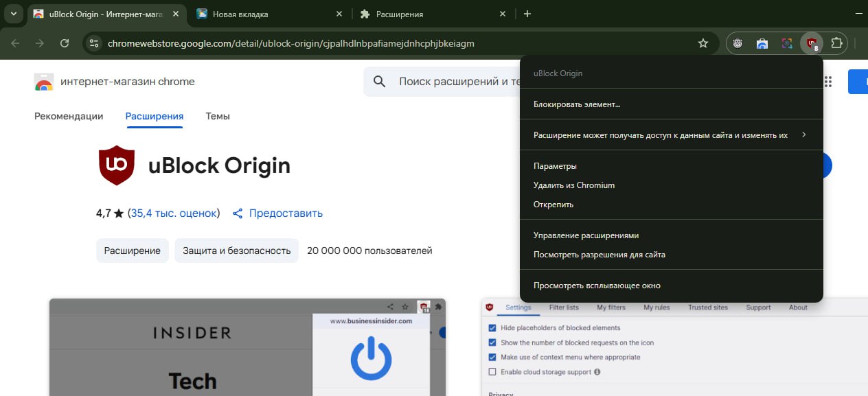Open the Business Insider screenshot thumbnail
This screenshot has height=396, width=868.
(247, 347)
